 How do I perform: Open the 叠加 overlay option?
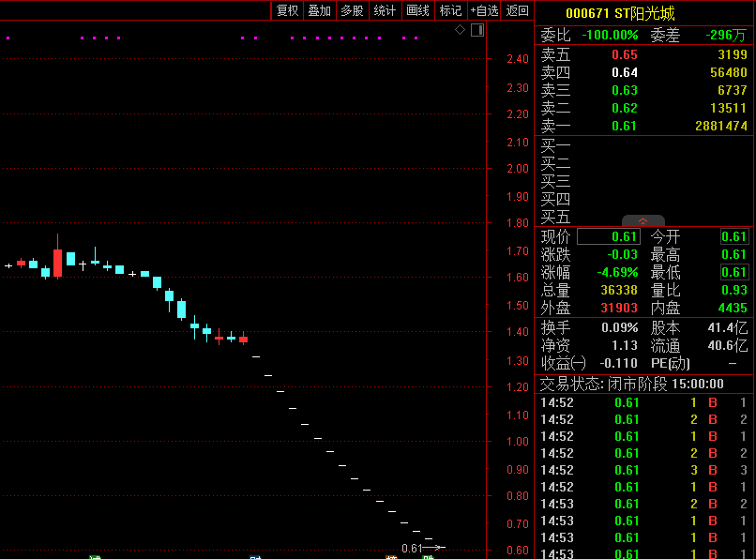pos(320,10)
